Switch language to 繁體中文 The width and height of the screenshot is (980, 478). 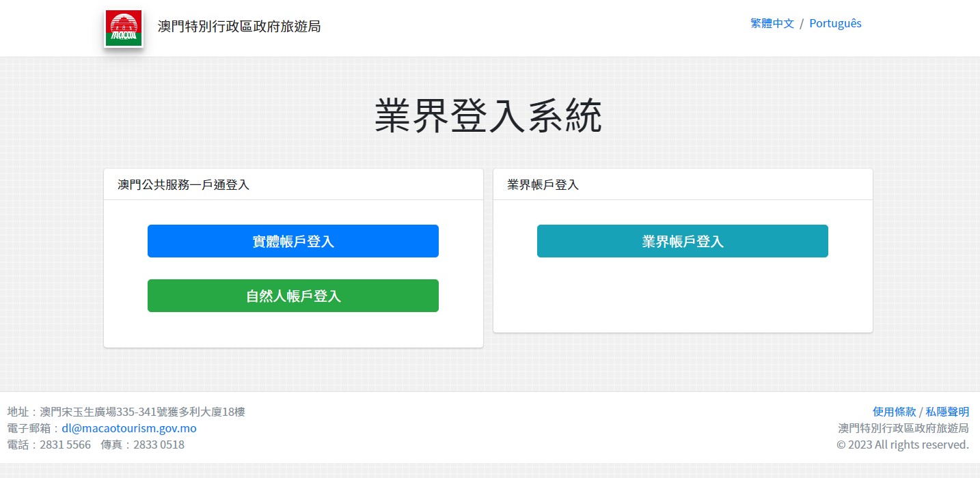tap(772, 23)
